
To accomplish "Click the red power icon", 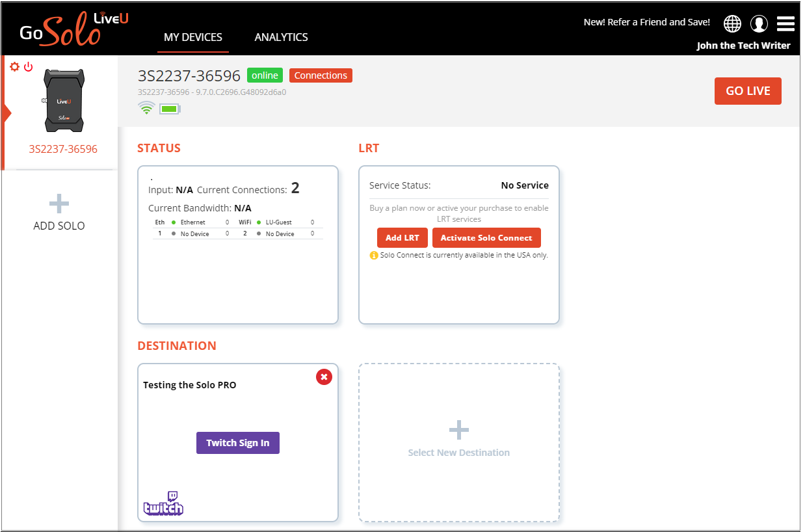I will [x=28, y=67].
